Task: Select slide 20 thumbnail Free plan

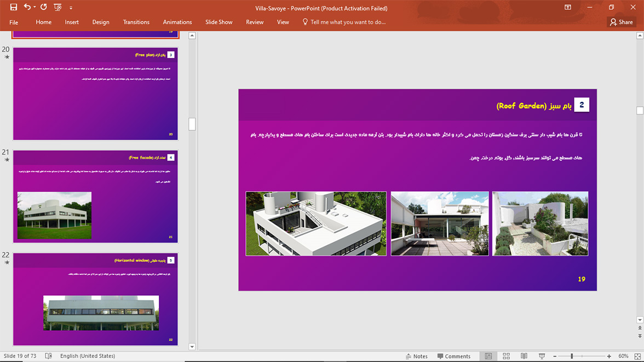Action: point(95,94)
